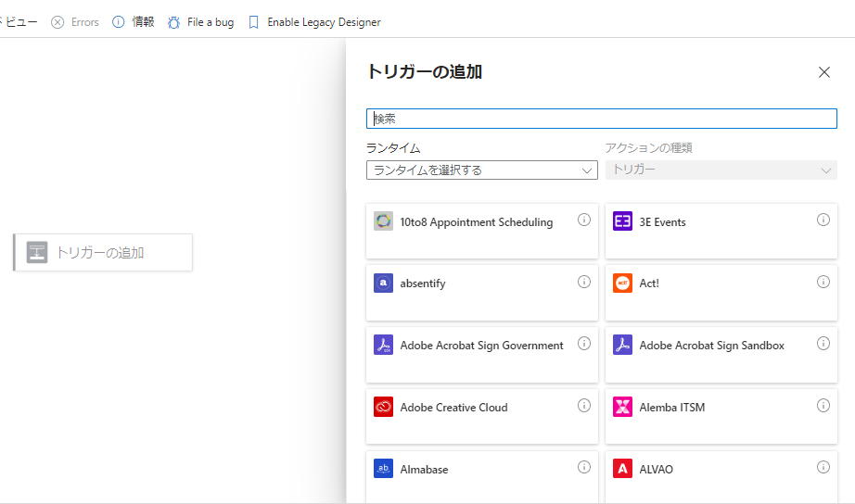Viewport: 855px width, 504px height.
Task: Select the Alemba ITSM connector icon
Action: (622, 407)
